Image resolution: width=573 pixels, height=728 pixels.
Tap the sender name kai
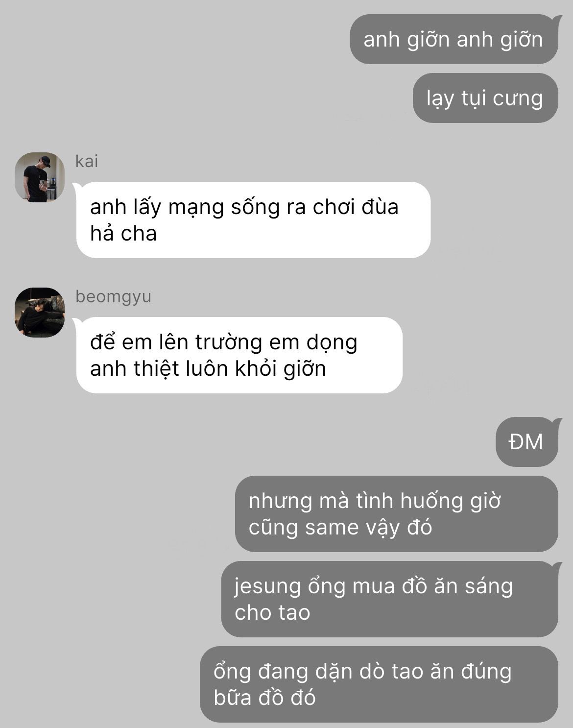coord(87,161)
